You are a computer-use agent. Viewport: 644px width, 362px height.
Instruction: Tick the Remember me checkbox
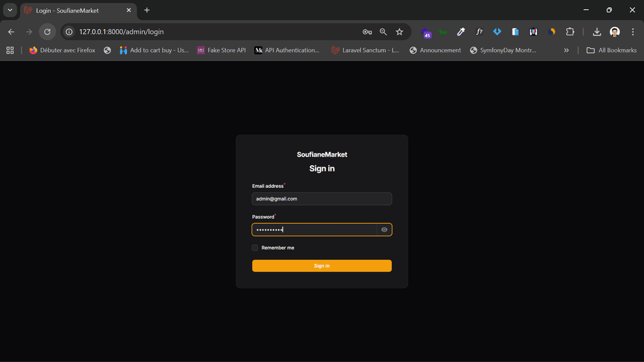(x=255, y=248)
